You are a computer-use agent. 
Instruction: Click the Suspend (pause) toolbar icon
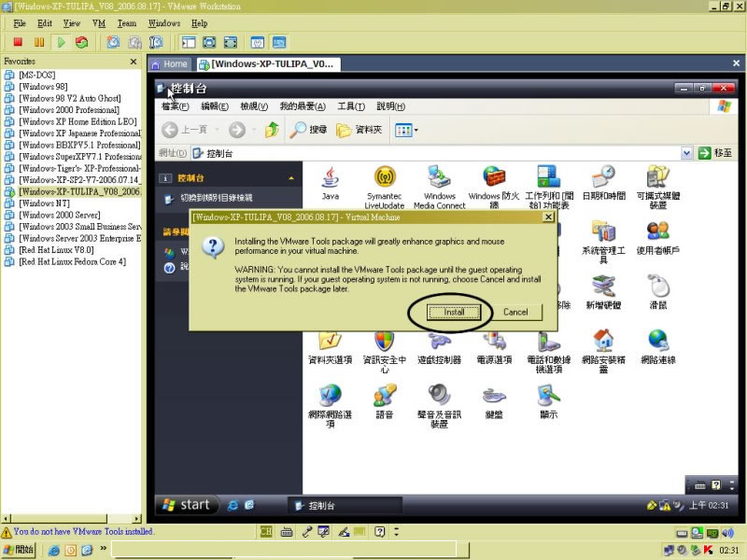point(39,42)
